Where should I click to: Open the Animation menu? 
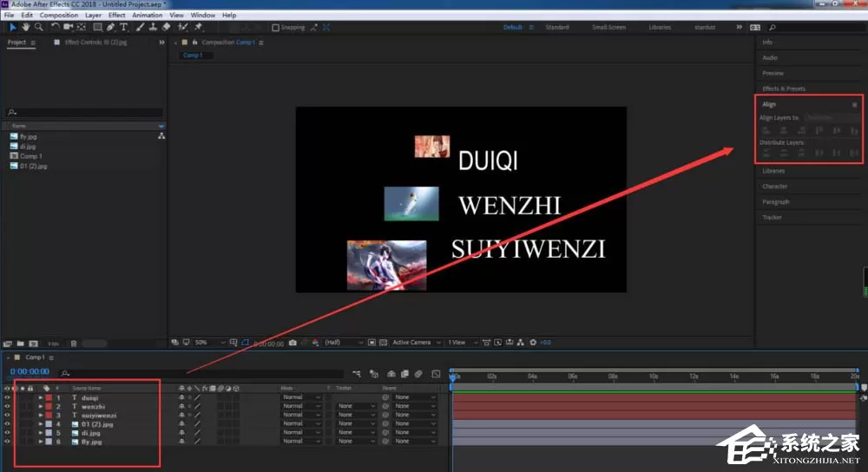148,15
